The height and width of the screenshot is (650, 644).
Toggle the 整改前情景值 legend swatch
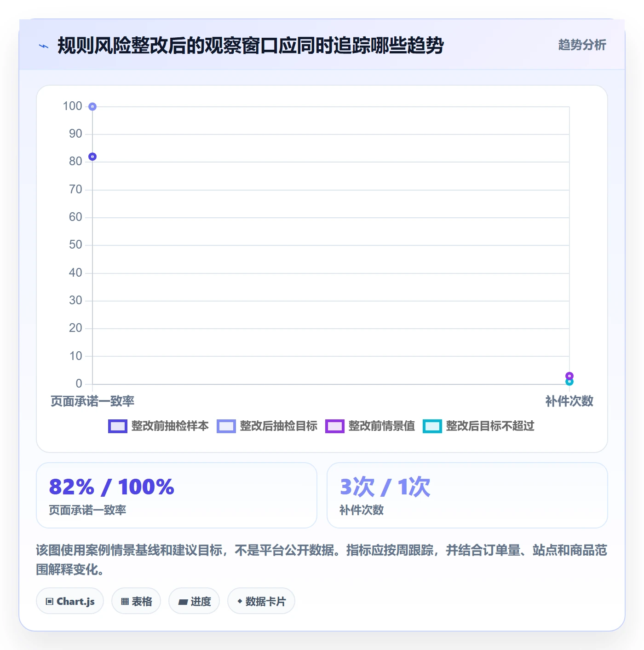[334, 426]
